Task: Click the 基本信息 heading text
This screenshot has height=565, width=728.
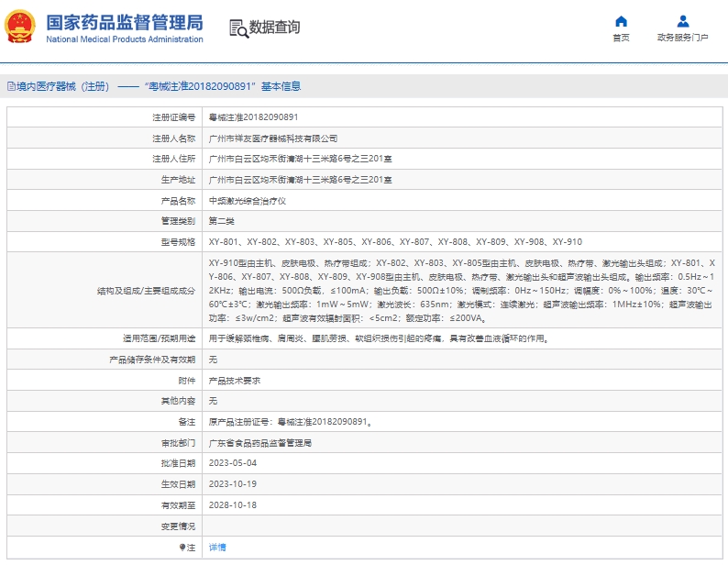Action: 281,86
